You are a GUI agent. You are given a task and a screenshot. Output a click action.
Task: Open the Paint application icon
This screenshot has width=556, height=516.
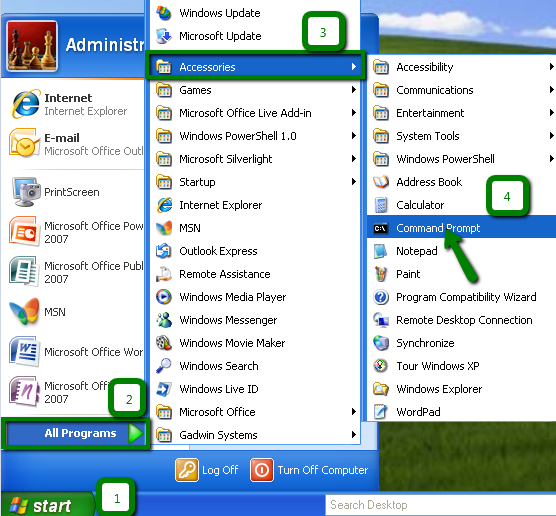pyautogui.click(x=381, y=274)
